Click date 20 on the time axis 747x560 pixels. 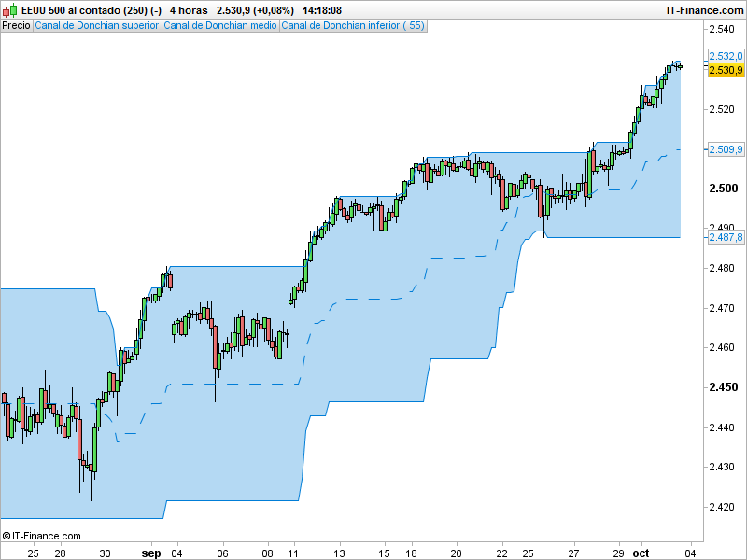[x=456, y=553]
